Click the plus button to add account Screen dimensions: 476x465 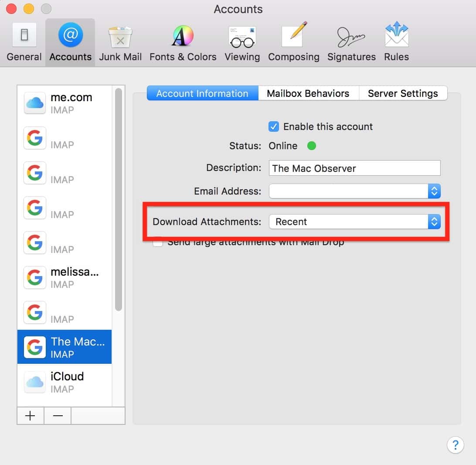coord(30,416)
